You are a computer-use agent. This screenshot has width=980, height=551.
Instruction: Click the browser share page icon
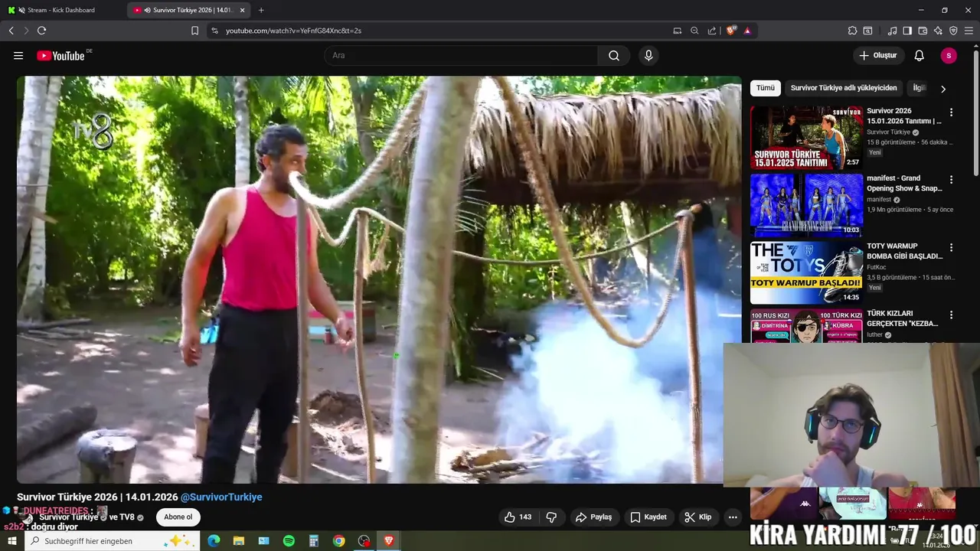(x=712, y=31)
